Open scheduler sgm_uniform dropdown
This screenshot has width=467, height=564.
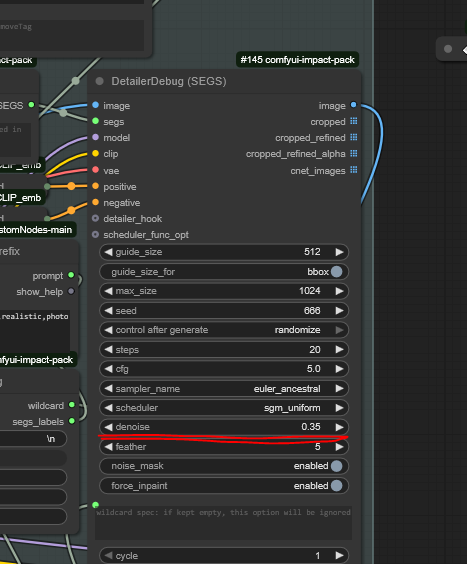(x=224, y=408)
